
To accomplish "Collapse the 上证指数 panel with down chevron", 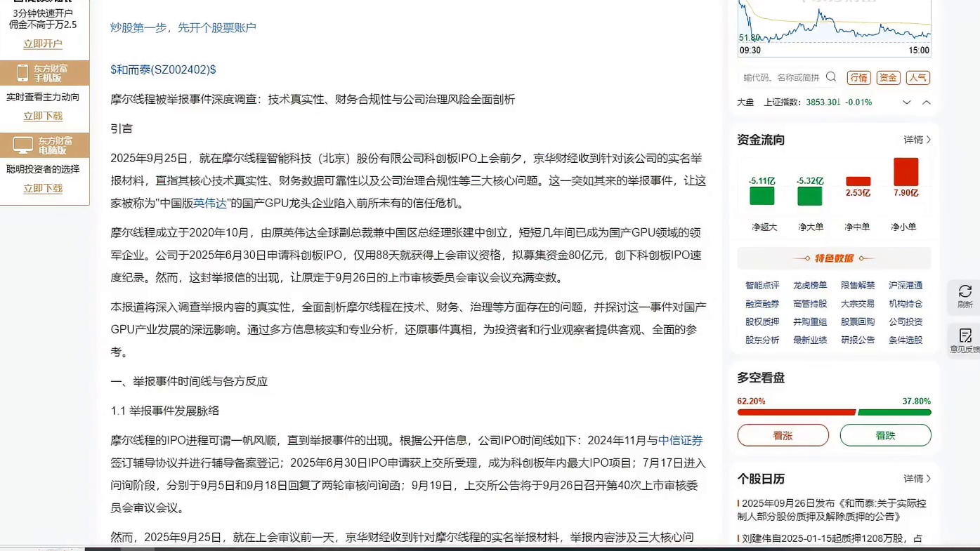I will (906, 102).
